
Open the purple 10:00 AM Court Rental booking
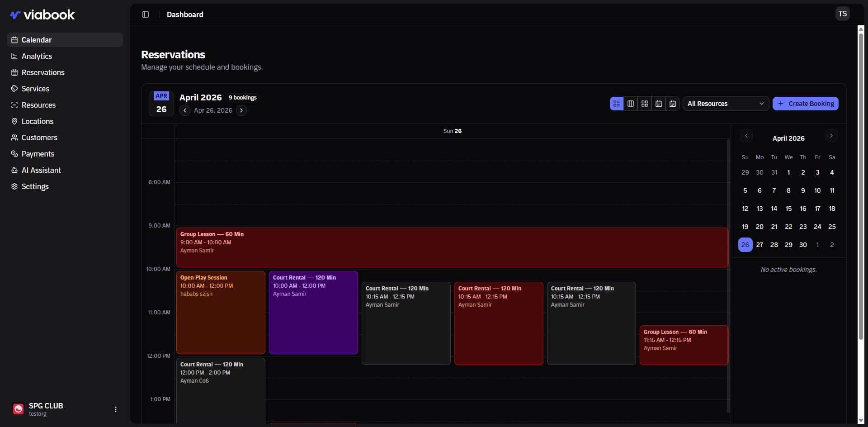click(x=313, y=313)
